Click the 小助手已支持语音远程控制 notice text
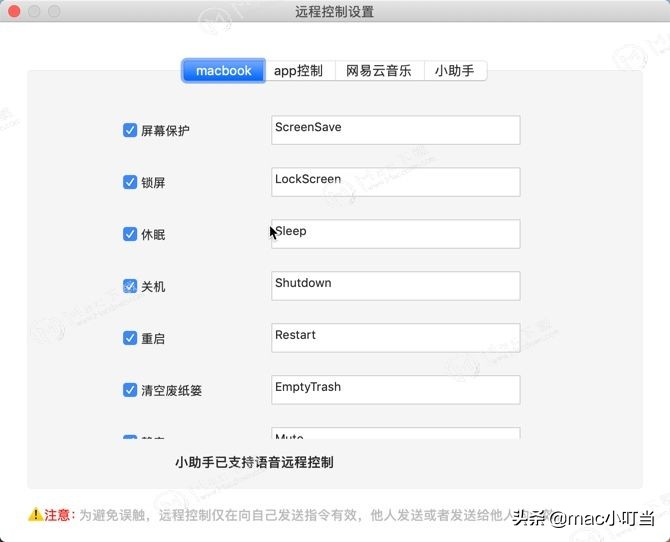The width and height of the screenshot is (670, 542). tap(254, 462)
